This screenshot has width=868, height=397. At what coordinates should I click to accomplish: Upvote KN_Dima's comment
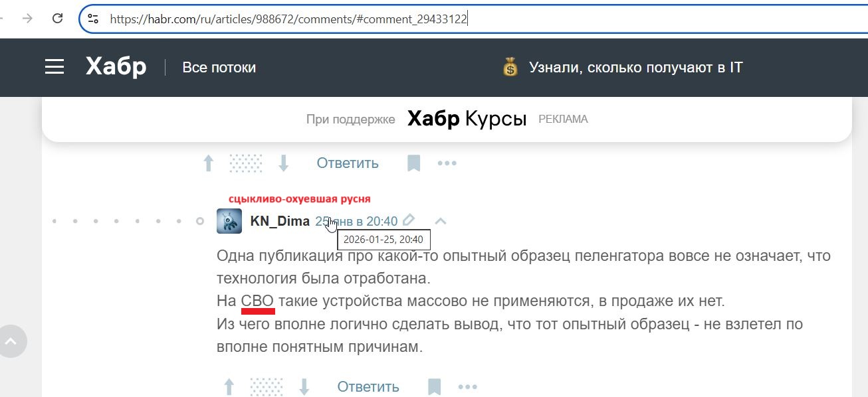coord(229,386)
